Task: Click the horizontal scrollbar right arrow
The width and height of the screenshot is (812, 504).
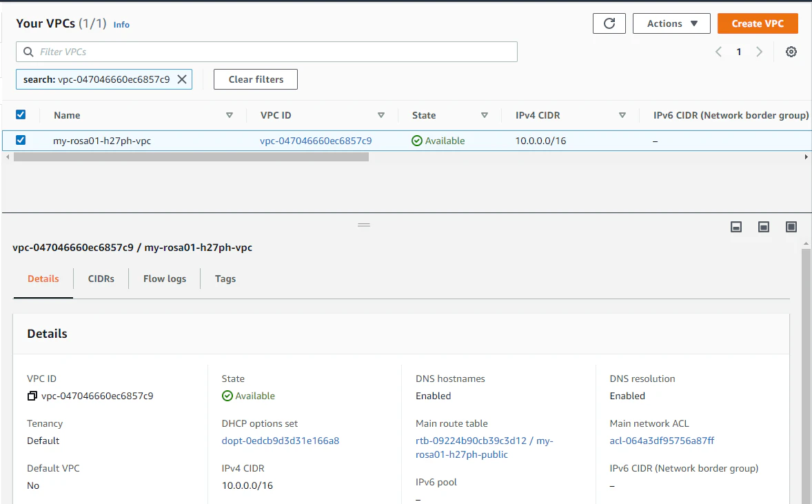Action: click(806, 157)
